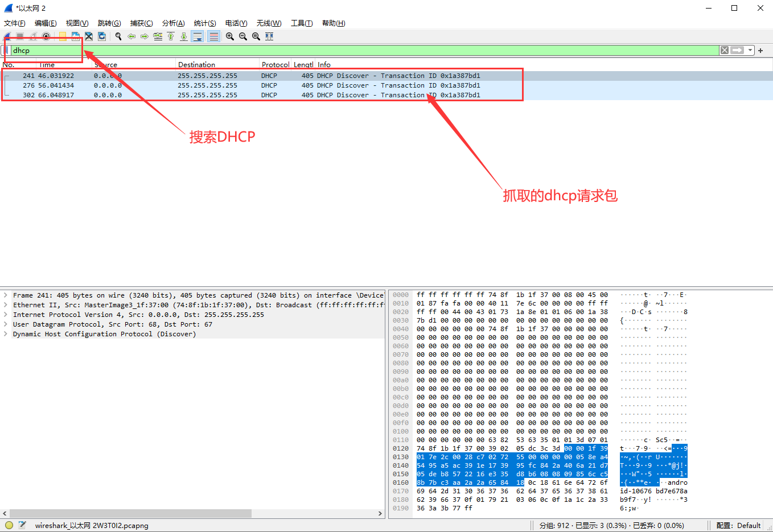Open the 电话(Y) menu

tap(236, 23)
